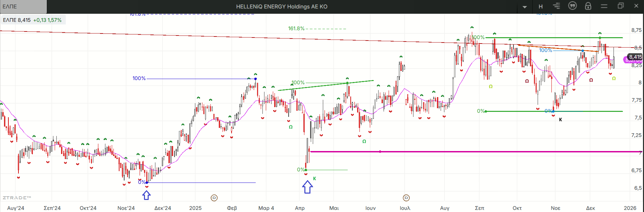This screenshot has height=212, width=644.
Task: Open the indicators list icon
Action: pos(556,6)
